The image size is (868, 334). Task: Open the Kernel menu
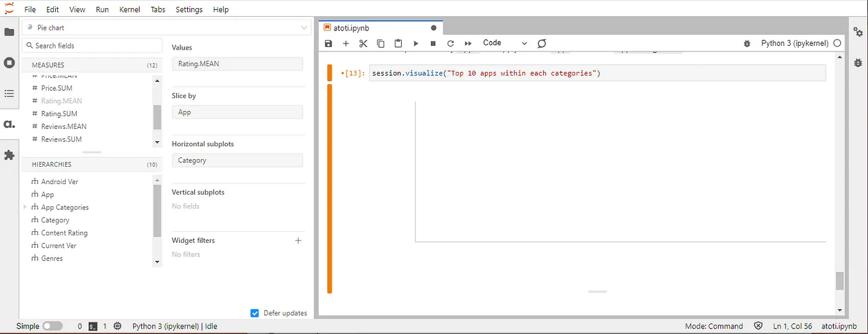pyautogui.click(x=130, y=9)
